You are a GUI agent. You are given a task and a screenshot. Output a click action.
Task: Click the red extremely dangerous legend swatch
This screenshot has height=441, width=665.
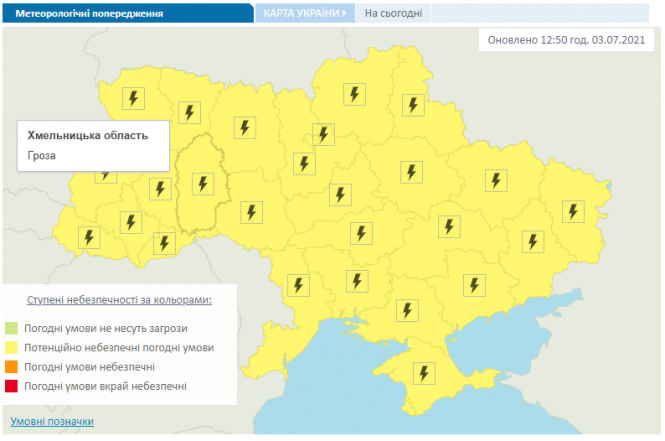[x=14, y=385]
